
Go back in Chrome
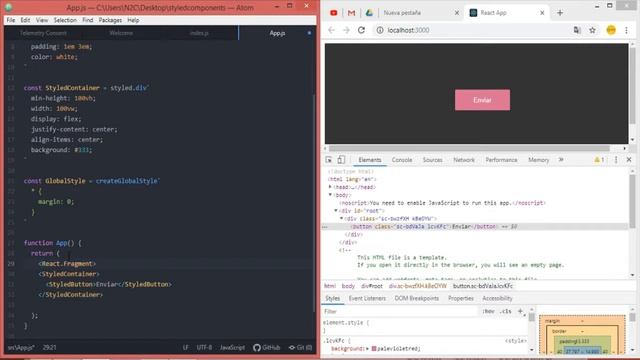click(x=331, y=30)
